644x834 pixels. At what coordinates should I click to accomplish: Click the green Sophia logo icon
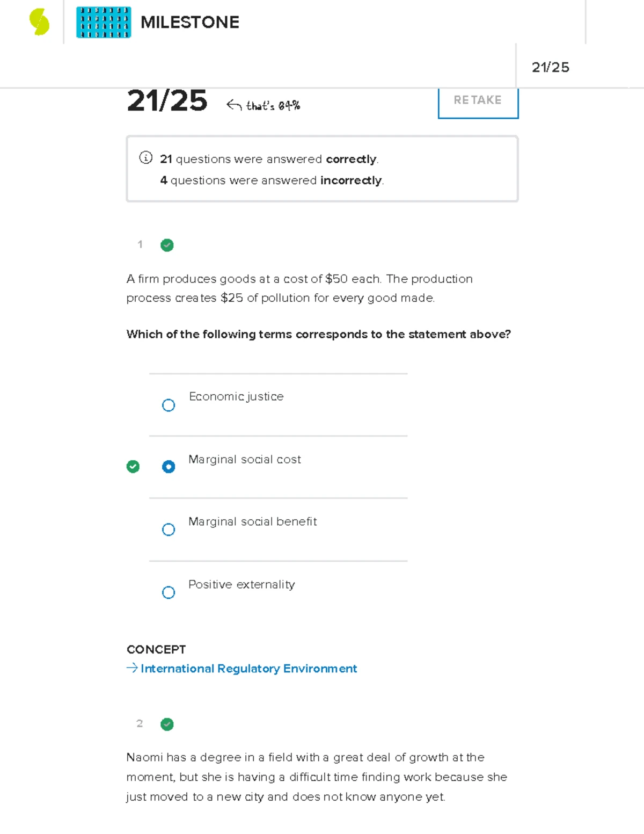[x=39, y=23]
